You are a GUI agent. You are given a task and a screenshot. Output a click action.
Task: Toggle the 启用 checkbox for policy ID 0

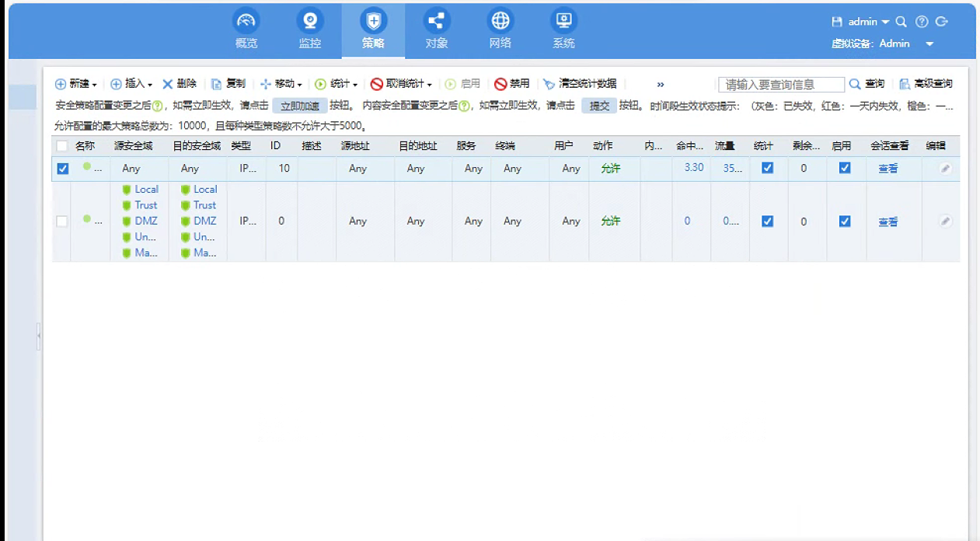845,222
